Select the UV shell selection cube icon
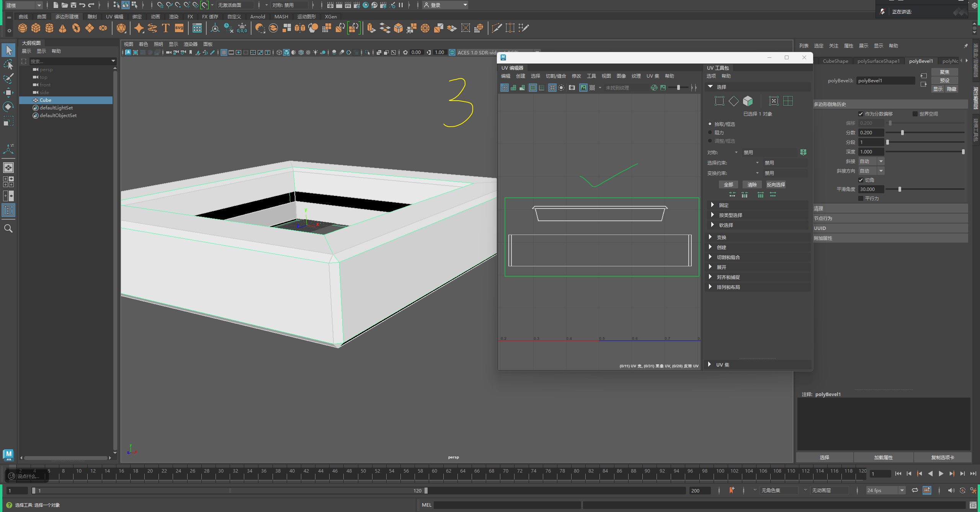Image resolution: width=980 pixels, height=512 pixels. click(748, 101)
